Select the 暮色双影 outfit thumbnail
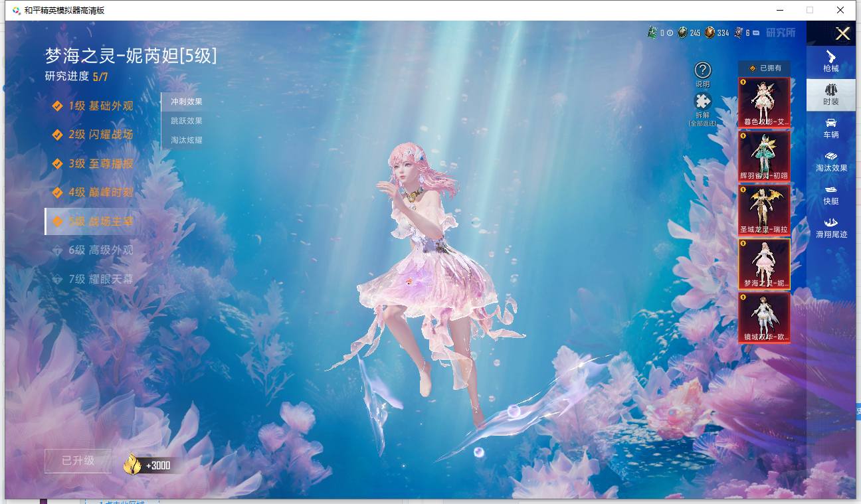 pyautogui.click(x=764, y=102)
